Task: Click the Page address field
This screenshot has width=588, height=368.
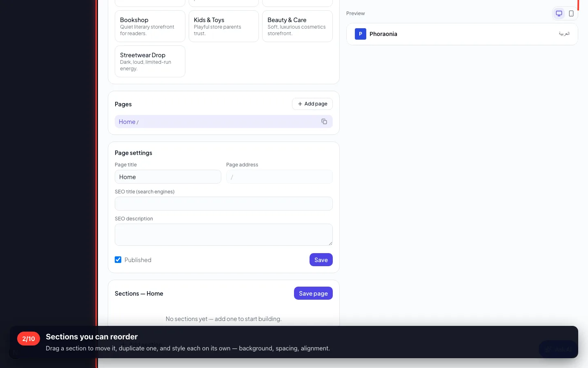Action: 279,177
